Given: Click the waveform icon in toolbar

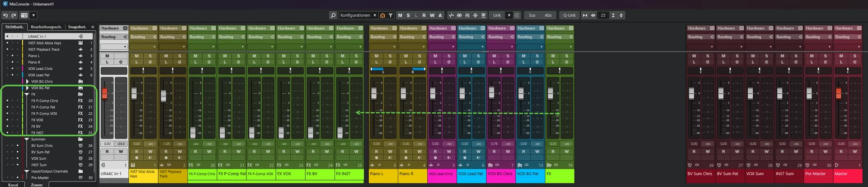Looking at the screenshot, I should 451,15.
